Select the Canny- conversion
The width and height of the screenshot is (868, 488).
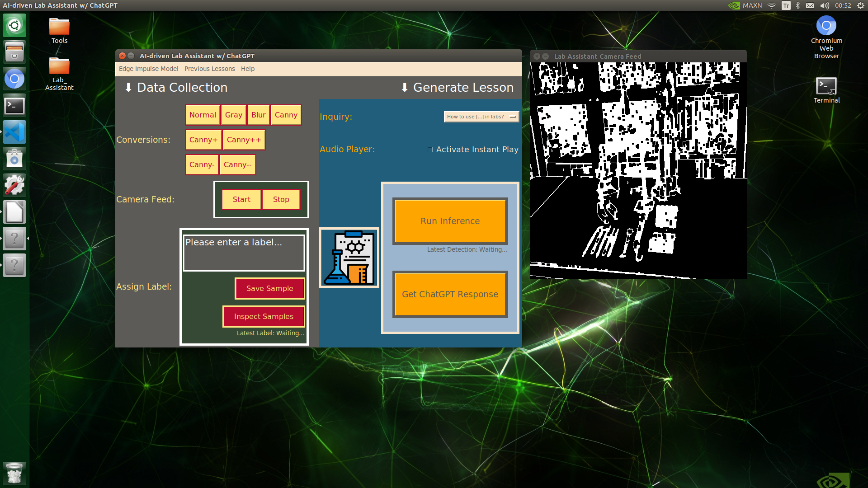tap(202, 164)
